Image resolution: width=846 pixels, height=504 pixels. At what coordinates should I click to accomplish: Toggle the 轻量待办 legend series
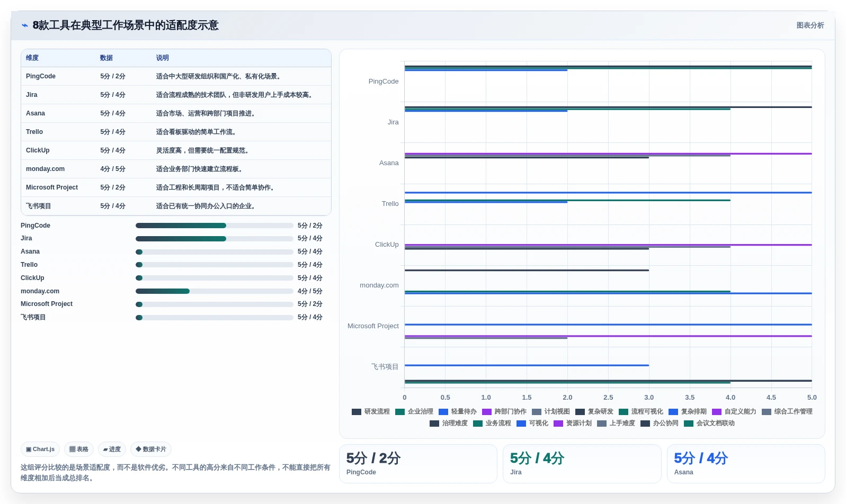(x=458, y=412)
